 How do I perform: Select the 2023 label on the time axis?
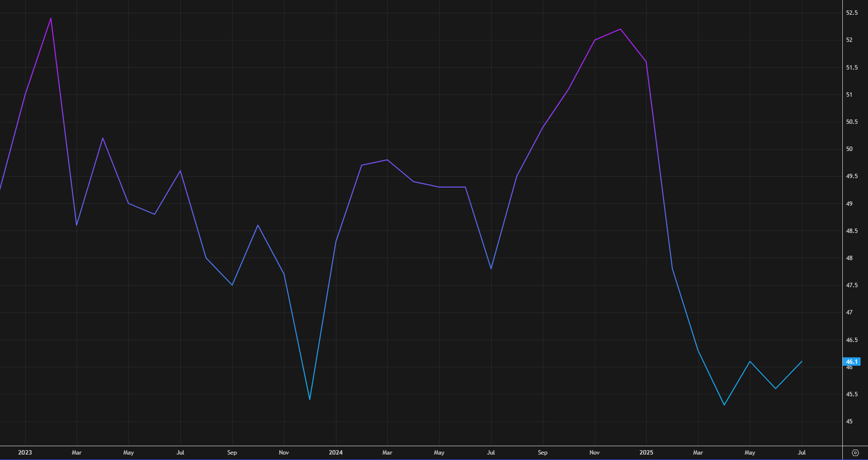click(25, 452)
